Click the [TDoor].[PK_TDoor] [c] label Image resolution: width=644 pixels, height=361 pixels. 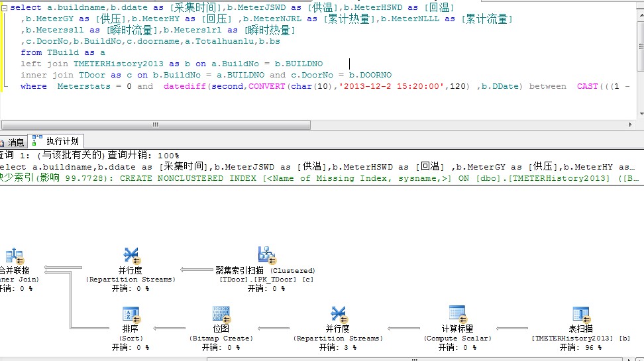tap(266, 280)
